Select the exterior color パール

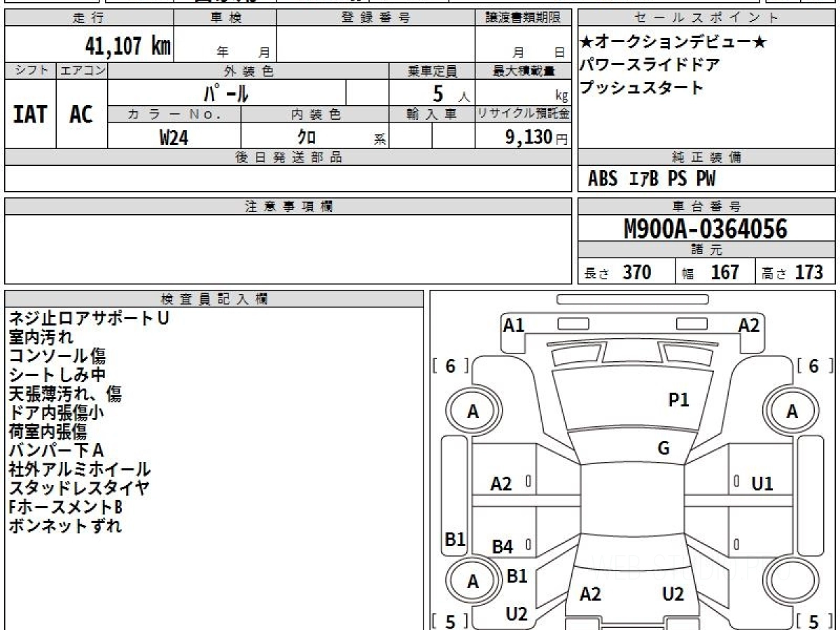coord(226,92)
